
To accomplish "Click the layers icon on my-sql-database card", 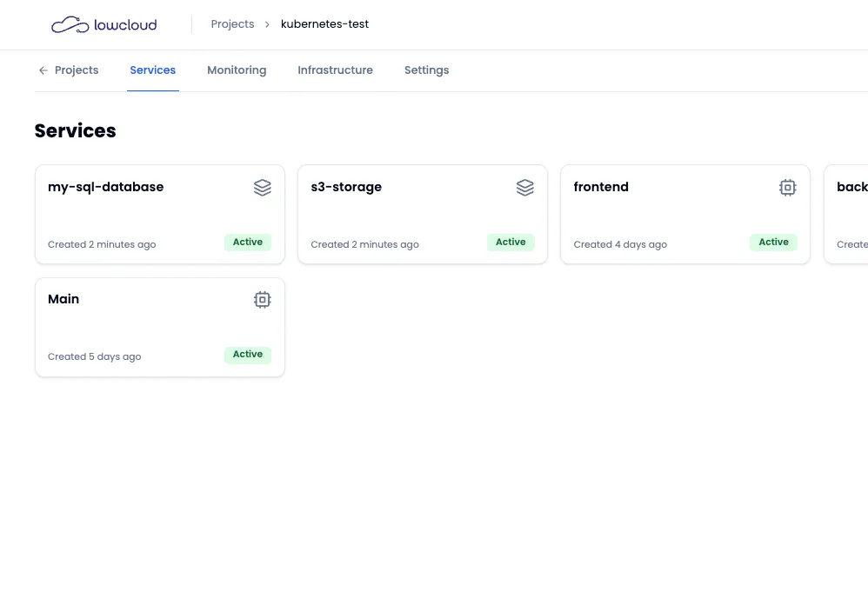I will pyautogui.click(x=263, y=187).
